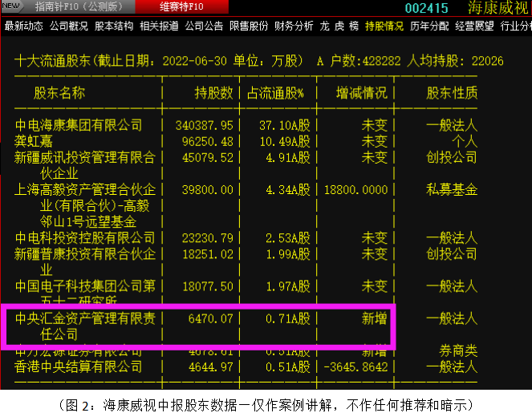Select shareholder 香港中央结算有限公司
532x417 pixels.
(x=79, y=366)
